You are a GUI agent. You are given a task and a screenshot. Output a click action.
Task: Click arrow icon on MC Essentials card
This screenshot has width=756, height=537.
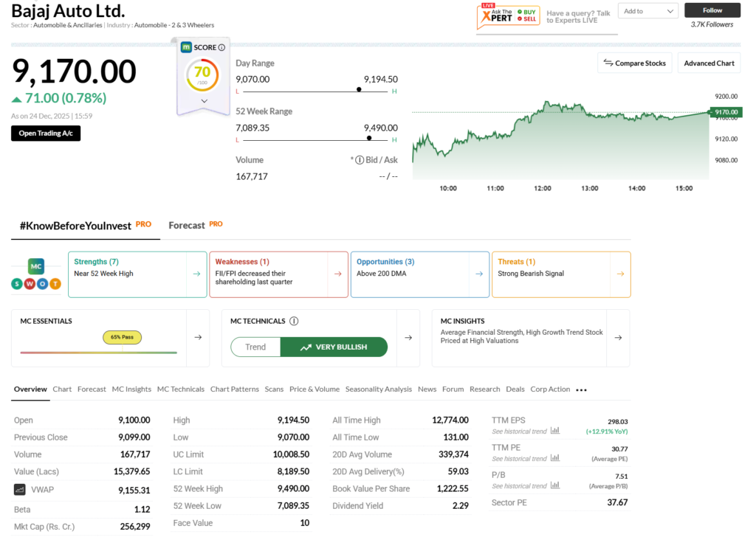[198, 337]
